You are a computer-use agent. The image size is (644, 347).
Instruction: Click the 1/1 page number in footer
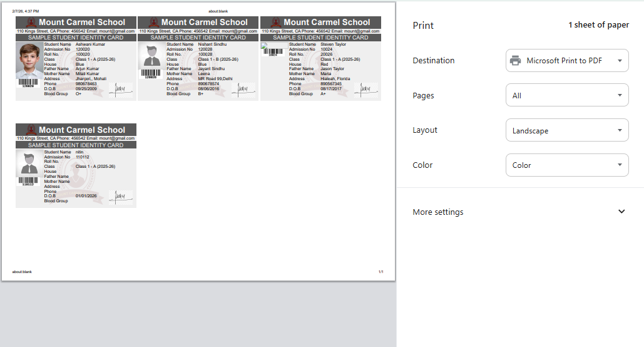click(381, 272)
